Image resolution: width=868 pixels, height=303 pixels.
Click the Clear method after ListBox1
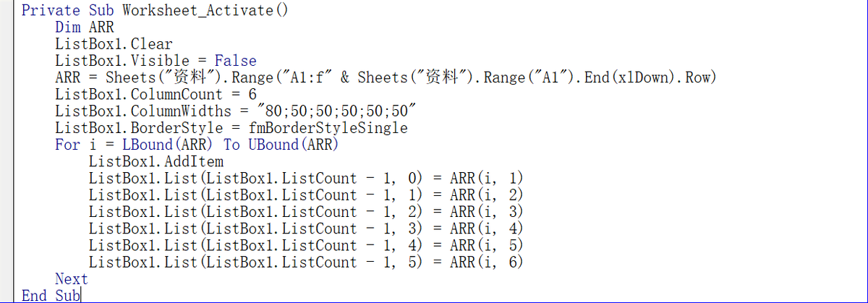click(x=152, y=44)
